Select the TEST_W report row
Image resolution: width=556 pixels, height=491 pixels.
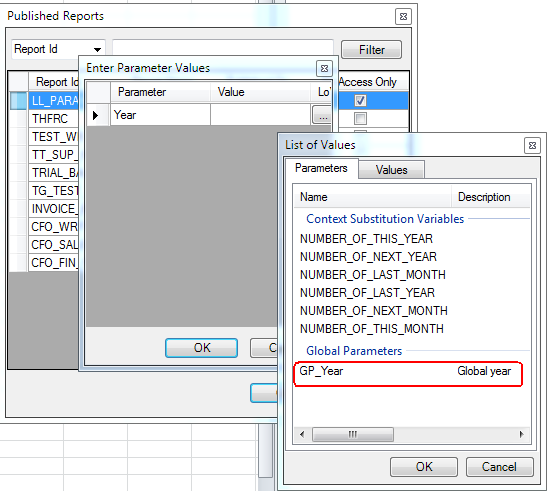click(54, 136)
